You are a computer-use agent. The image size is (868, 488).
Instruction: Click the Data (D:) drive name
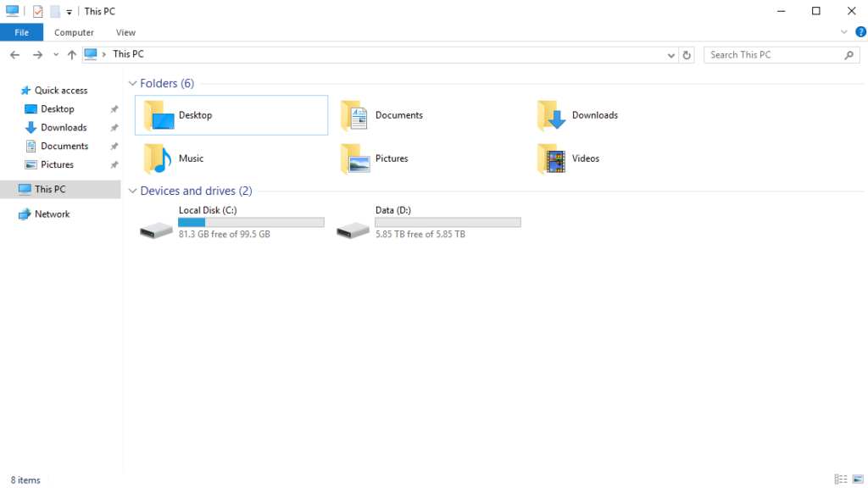tap(393, 210)
